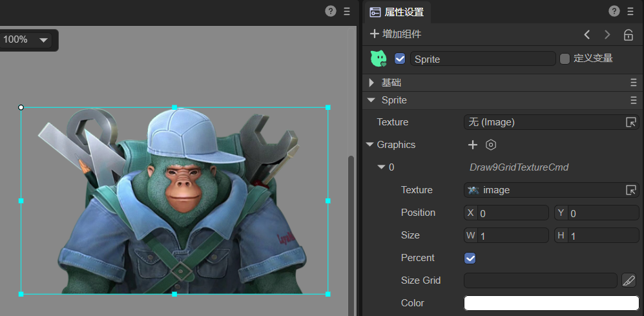The image size is (644, 316).
Task: Open the scene view panel menu
Action: 347,11
